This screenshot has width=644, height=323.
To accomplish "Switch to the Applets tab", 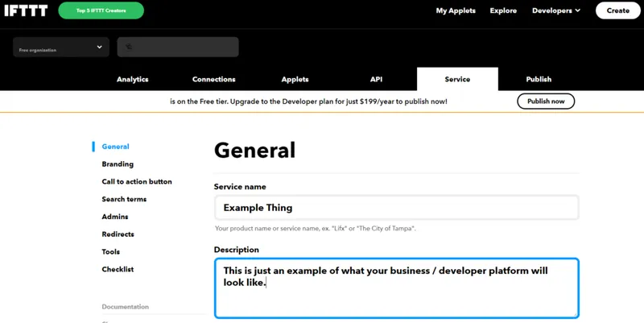I will tap(295, 79).
